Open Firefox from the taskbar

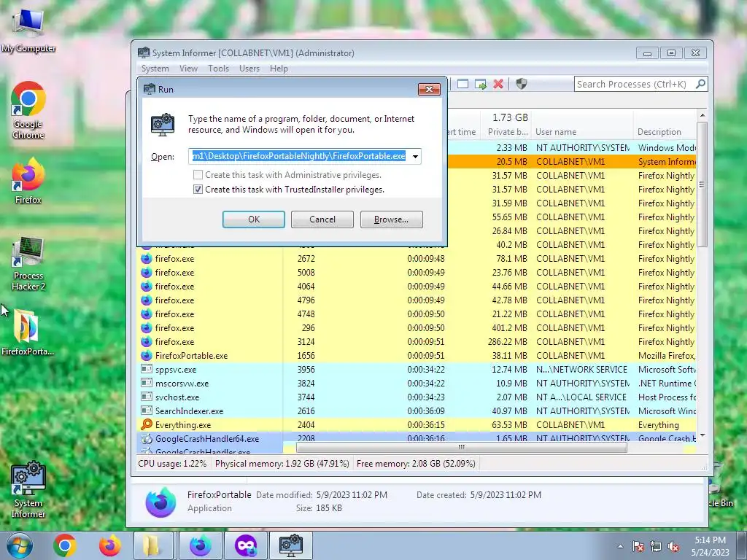click(x=109, y=545)
